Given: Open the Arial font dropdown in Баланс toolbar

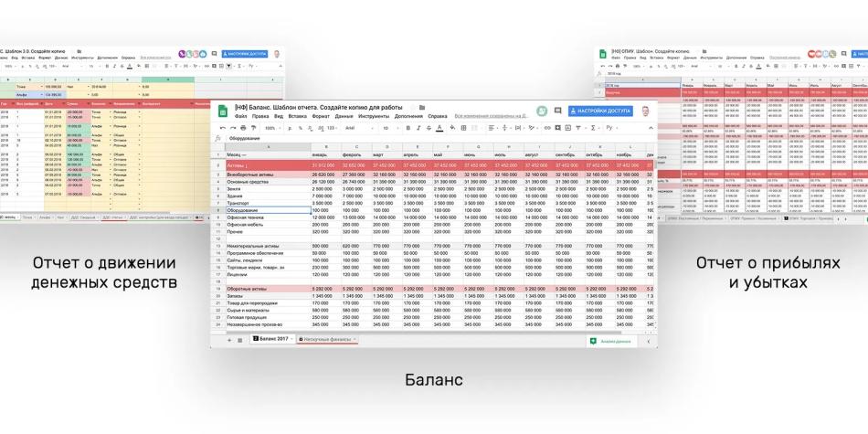Looking at the screenshot, I should point(349,128).
